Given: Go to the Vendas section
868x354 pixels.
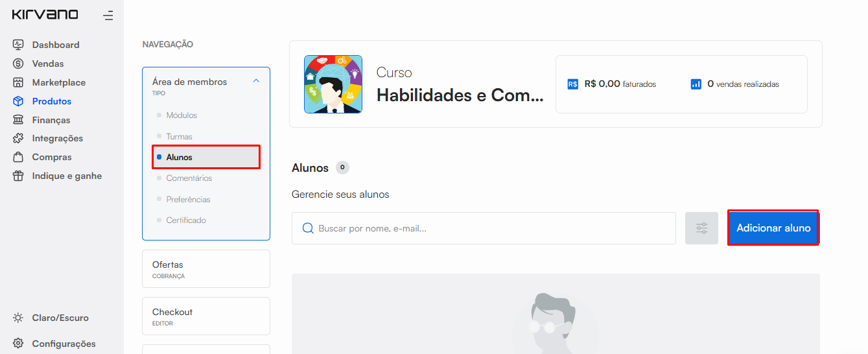Looking at the screenshot, I should click(x=47, y=64).
